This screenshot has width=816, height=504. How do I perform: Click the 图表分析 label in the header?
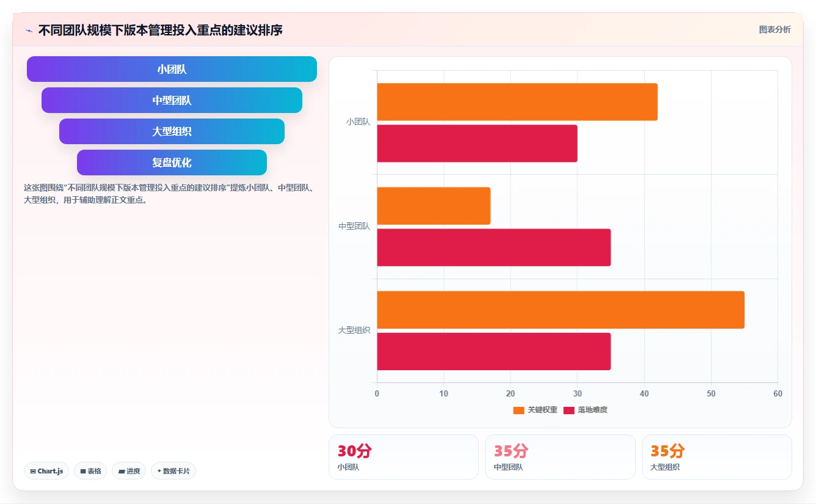tap(774, 29)
